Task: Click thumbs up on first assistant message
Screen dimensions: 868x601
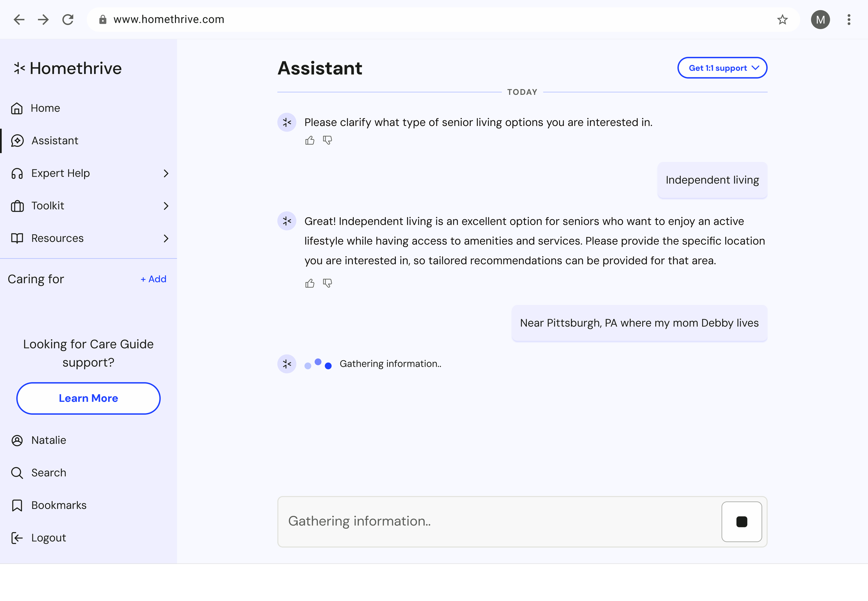Action: coord(310,141)
